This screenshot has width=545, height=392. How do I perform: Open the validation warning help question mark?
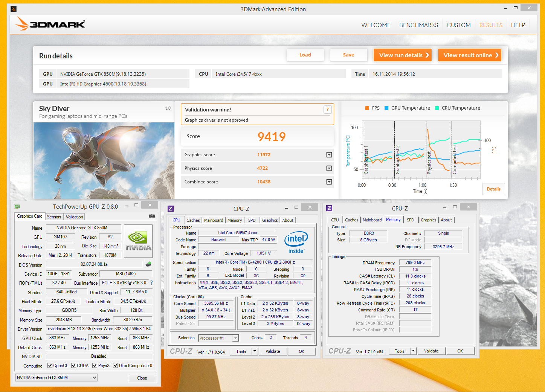[x=328, y=109]
